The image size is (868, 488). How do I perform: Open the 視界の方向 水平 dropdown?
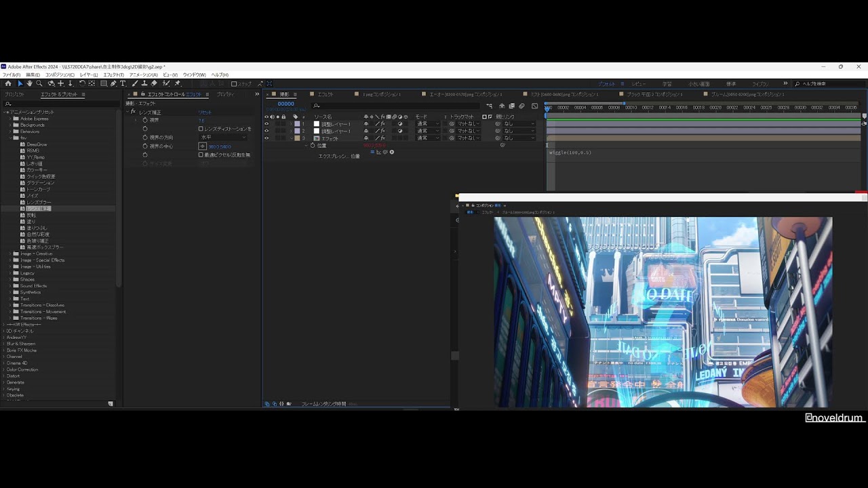coord(222,137)
